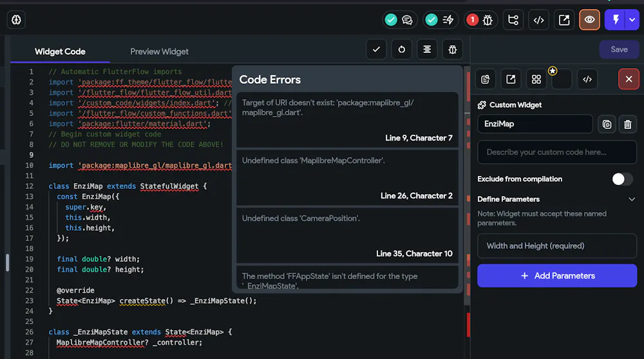Open the grid widgets icon in right panel

click(x=536, y=79)
